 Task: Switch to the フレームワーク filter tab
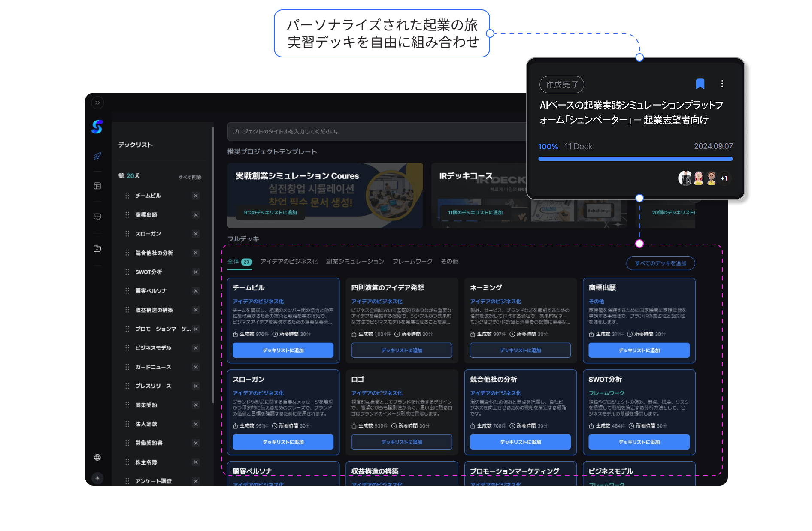(x=412, y=262)
